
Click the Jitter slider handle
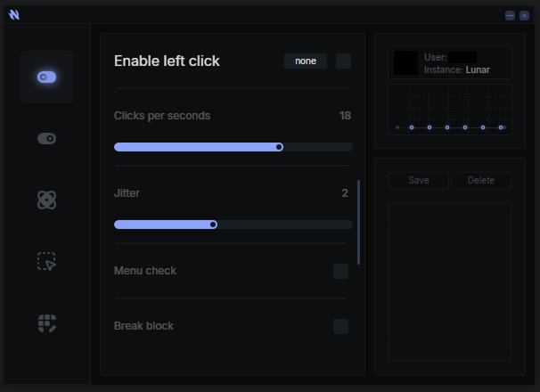[x=213, y=225]
